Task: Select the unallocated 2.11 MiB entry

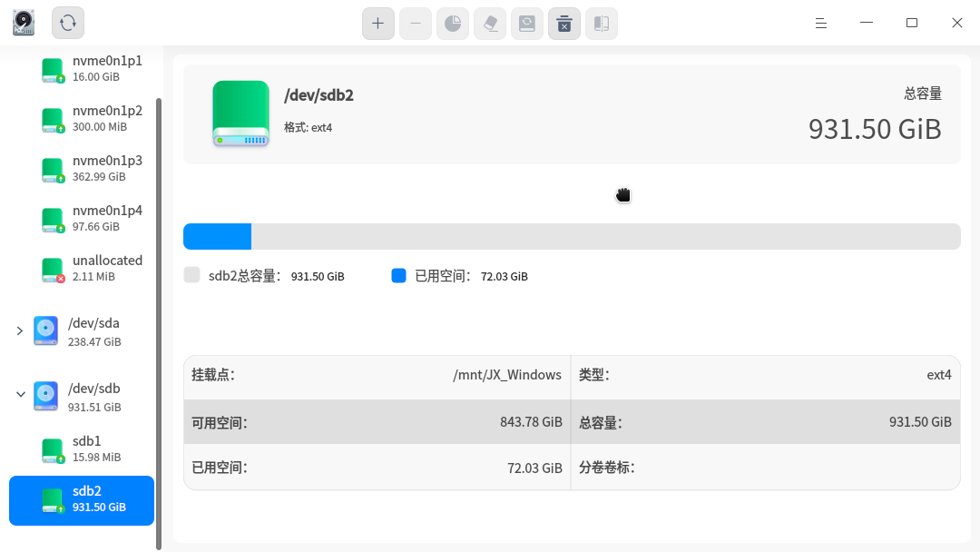Action: [x=82, y=269]
